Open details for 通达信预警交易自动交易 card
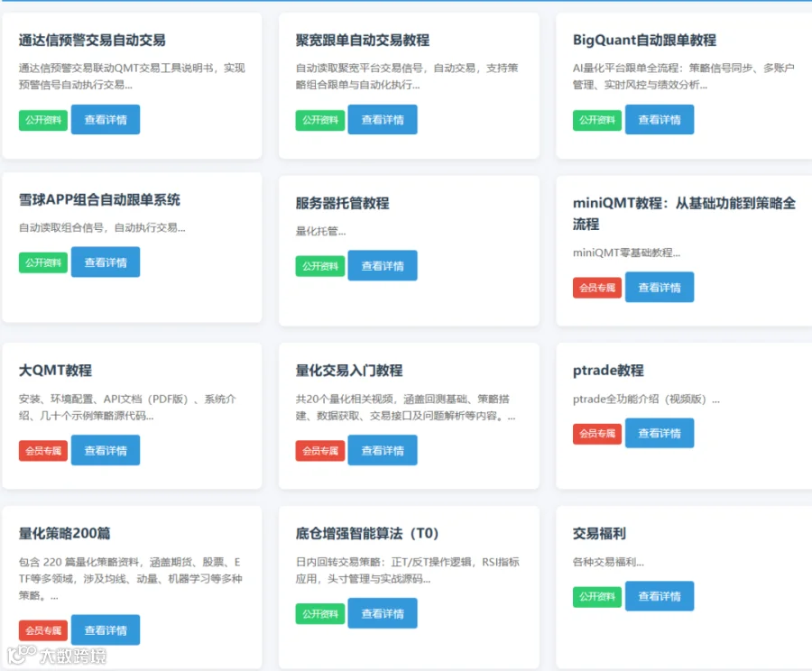Image resolution: width=812 pixels, height=671 pixels. coord(106,120)
